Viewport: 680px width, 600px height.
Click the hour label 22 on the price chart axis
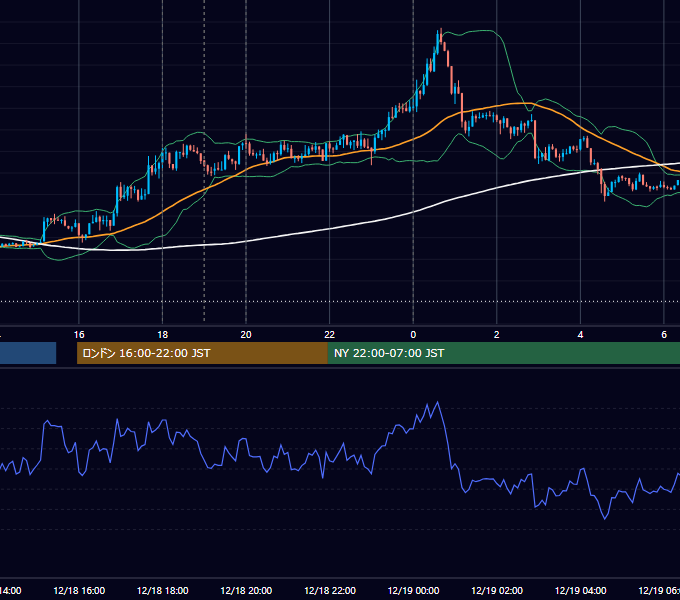tap(330, 335)
